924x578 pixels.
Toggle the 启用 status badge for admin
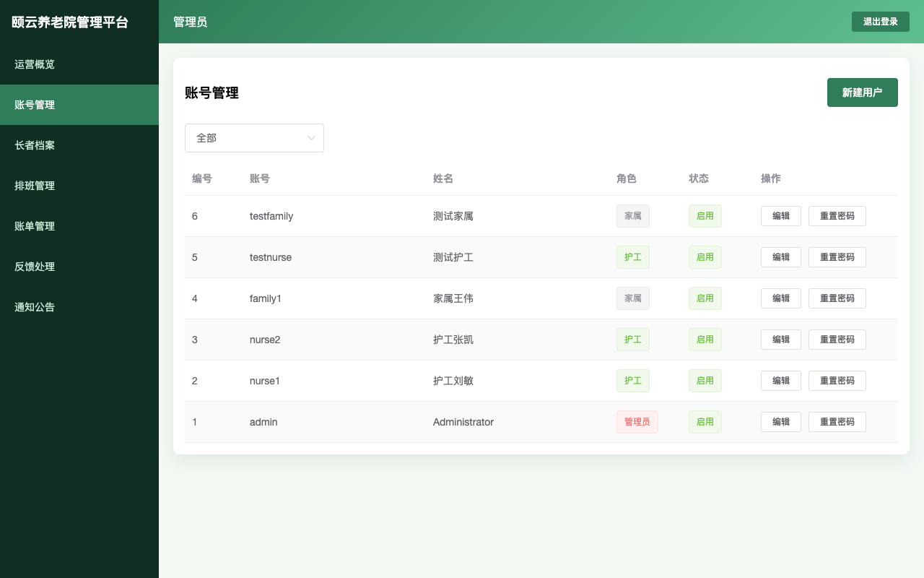705,422
